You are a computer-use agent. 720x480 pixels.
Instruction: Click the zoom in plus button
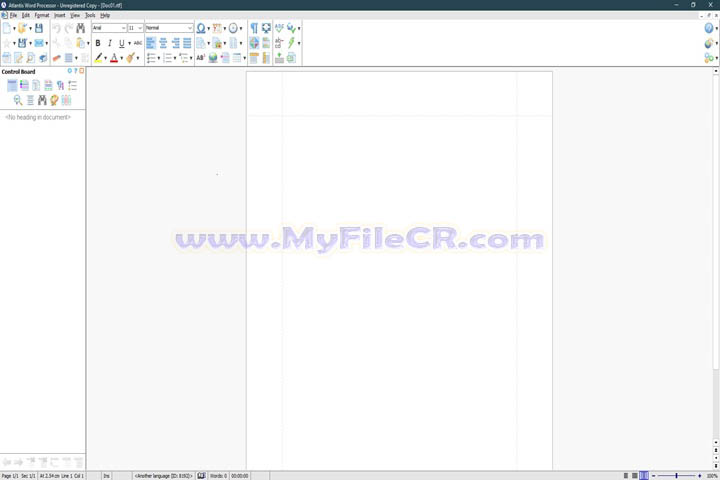[x=699, y=476]
